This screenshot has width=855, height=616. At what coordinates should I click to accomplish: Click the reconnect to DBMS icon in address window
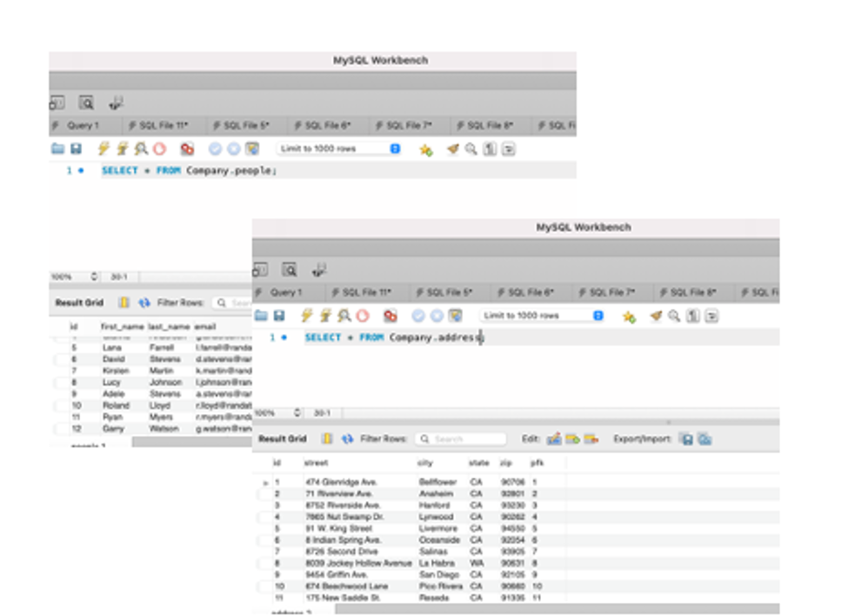pyautogui.click(x=318, y=270)
